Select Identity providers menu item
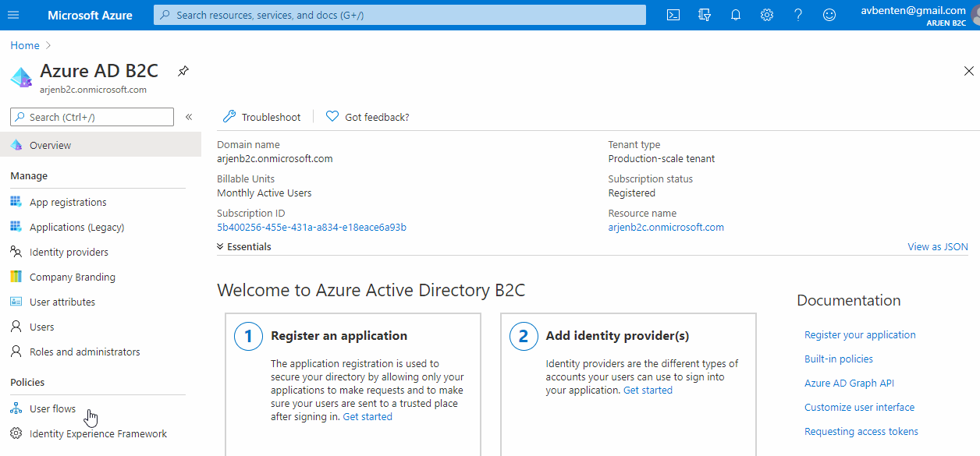Screen dimensions: 980x456 (69, 252)
